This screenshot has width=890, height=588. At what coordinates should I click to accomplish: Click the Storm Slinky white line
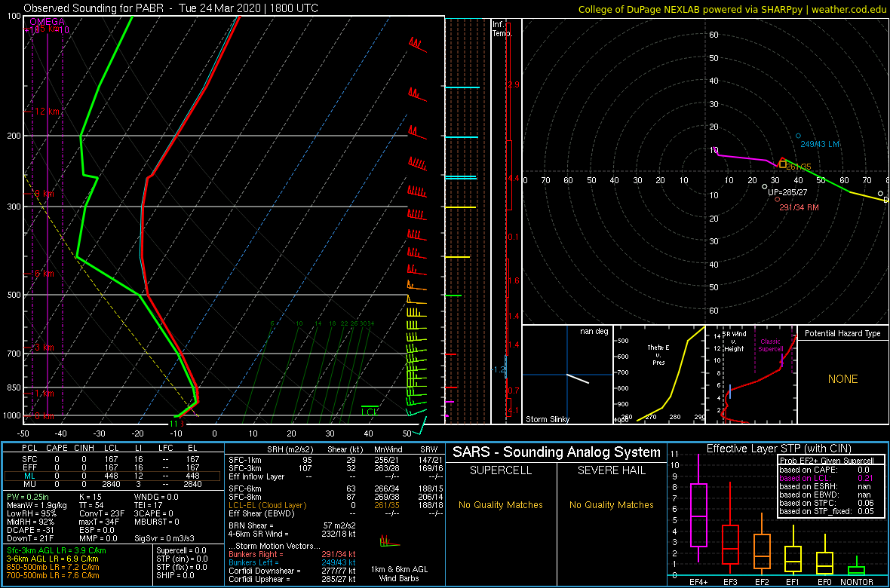click(578, 378)
